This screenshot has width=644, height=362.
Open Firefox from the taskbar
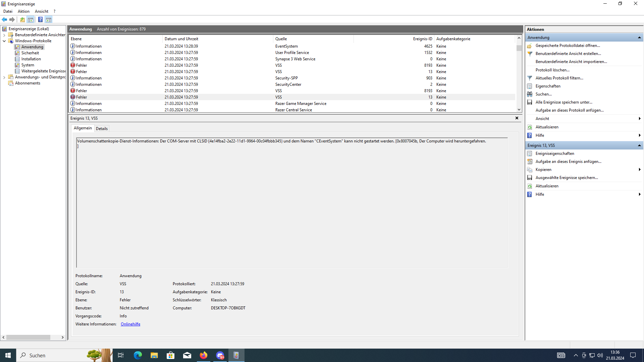coord(204,355)
